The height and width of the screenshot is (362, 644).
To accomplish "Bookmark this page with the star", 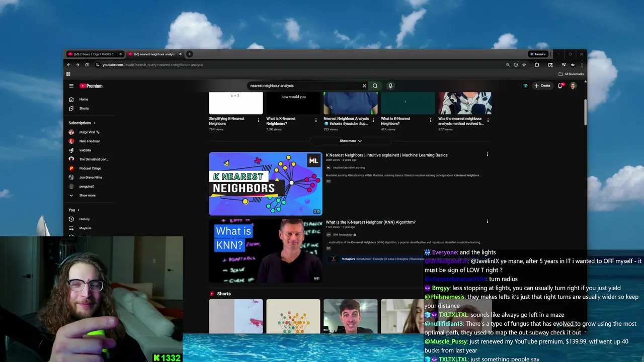I will 524,65.
